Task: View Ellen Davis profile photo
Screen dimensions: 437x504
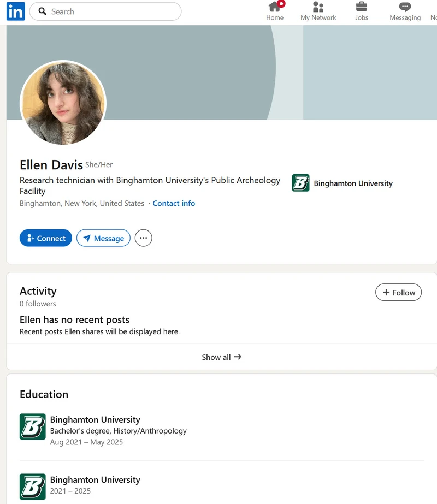Action: (63, 103)
